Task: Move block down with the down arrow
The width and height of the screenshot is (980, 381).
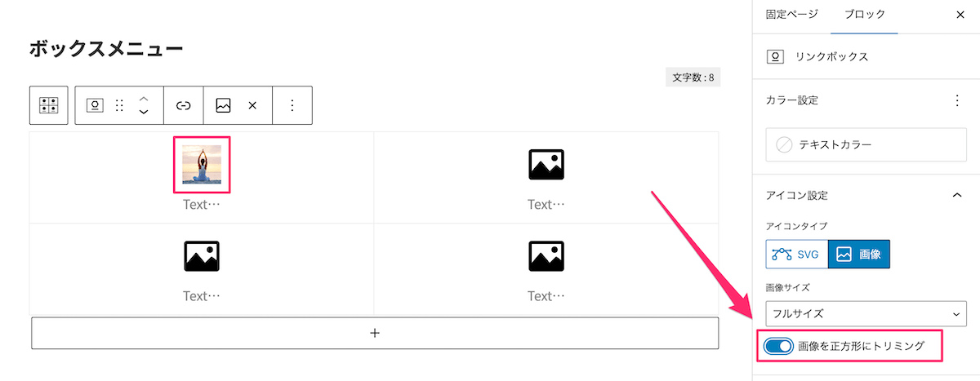Action: pyautogui.click(x=144, y=113)
